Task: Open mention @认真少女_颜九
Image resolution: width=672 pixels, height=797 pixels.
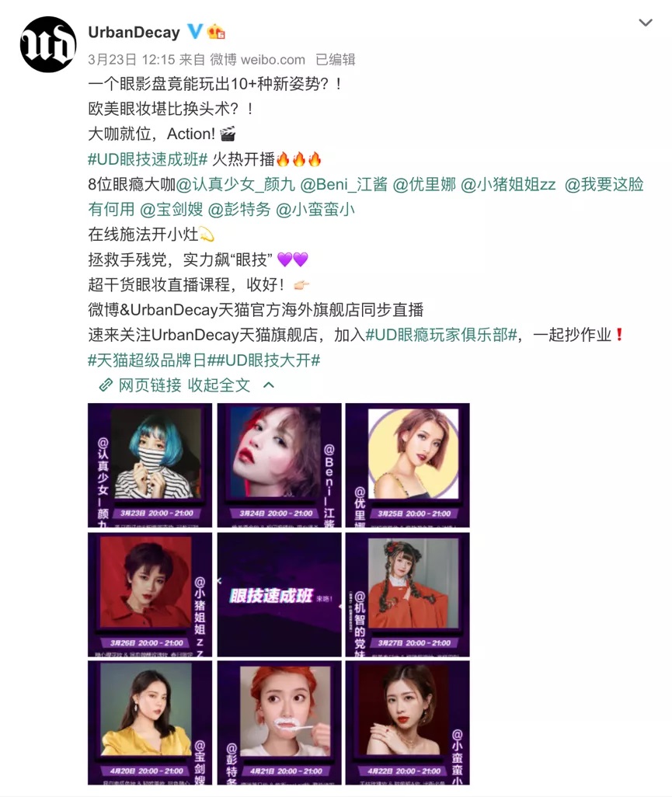Action: point(236,184)
